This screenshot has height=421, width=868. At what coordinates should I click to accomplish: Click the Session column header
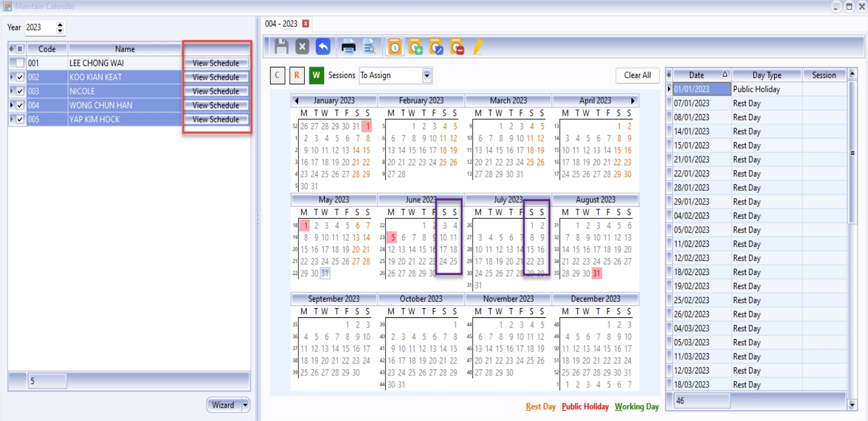(x=824, y=75)
